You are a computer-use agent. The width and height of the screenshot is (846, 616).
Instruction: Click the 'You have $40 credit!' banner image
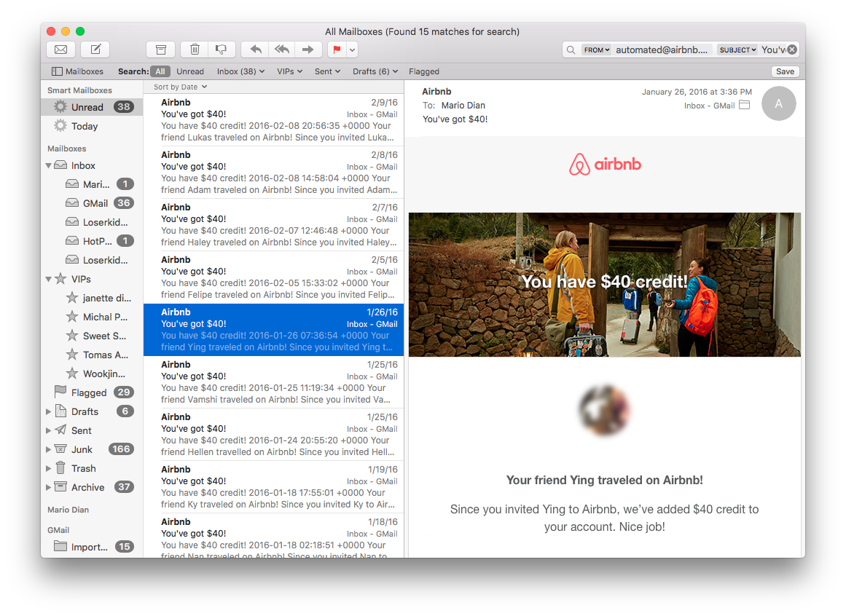click(604, 285)
